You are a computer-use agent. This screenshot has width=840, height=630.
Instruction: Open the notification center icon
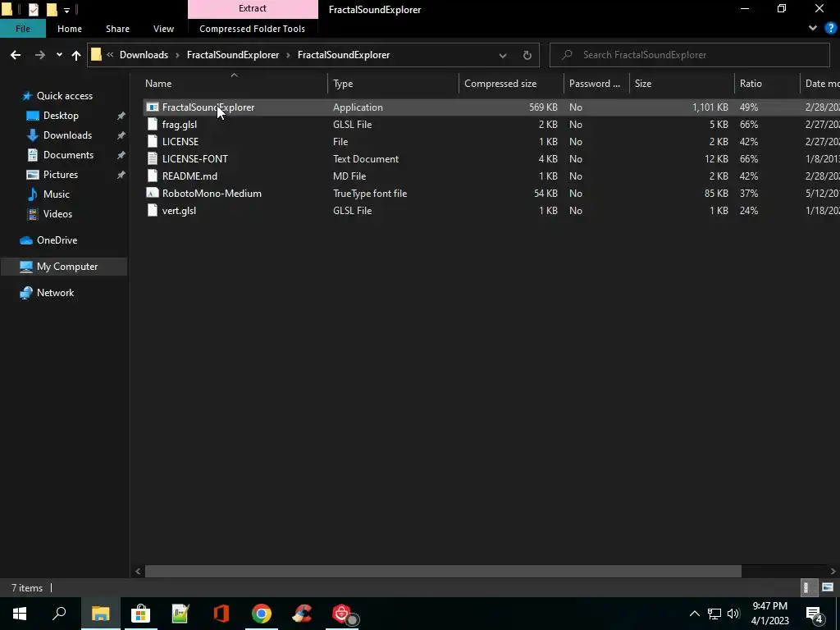pos(815,614)
